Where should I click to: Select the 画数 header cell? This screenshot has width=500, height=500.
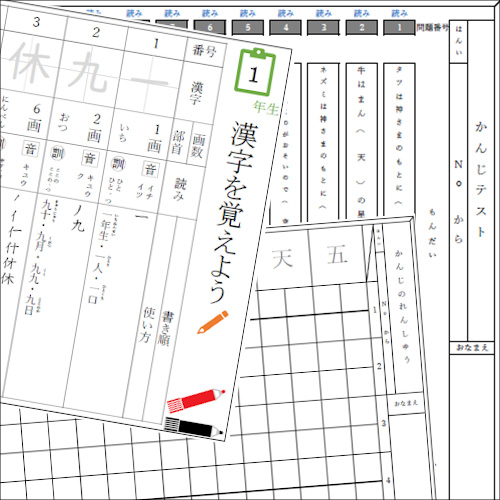198,144
